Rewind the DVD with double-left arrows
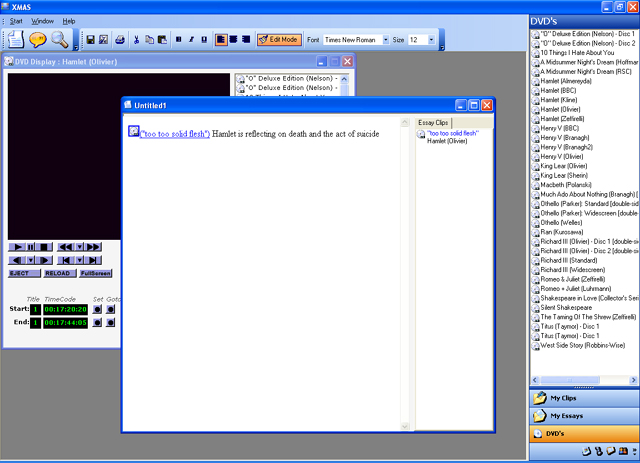 66,247
